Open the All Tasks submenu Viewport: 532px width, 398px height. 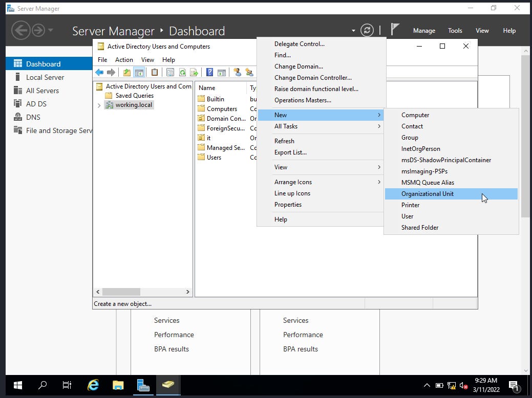click(321, 126)
